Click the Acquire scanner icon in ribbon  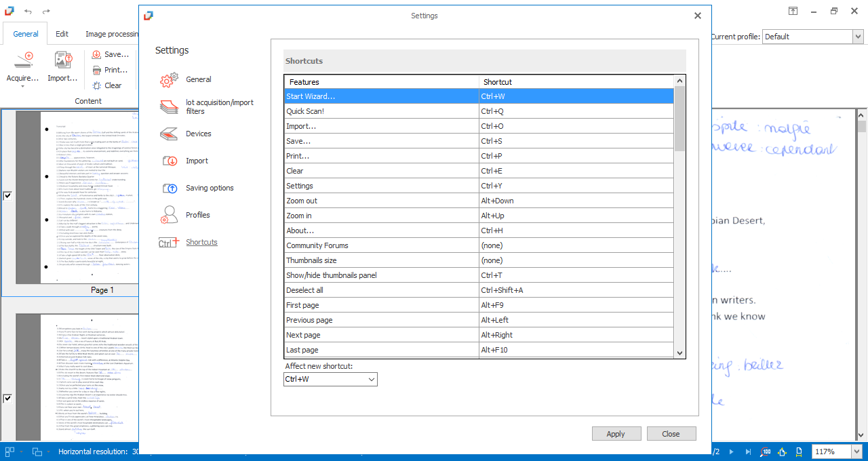pyautogui.click(x=23, y=61)
